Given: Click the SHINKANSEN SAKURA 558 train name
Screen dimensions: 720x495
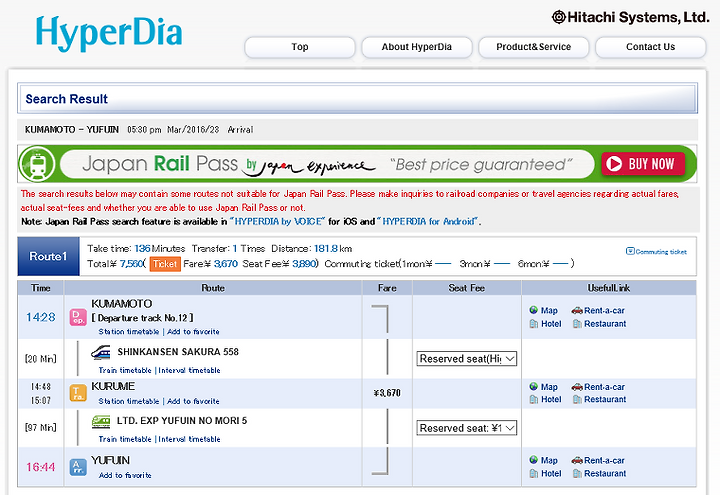Looking at the screenshot, I should (x=178, y=352).
